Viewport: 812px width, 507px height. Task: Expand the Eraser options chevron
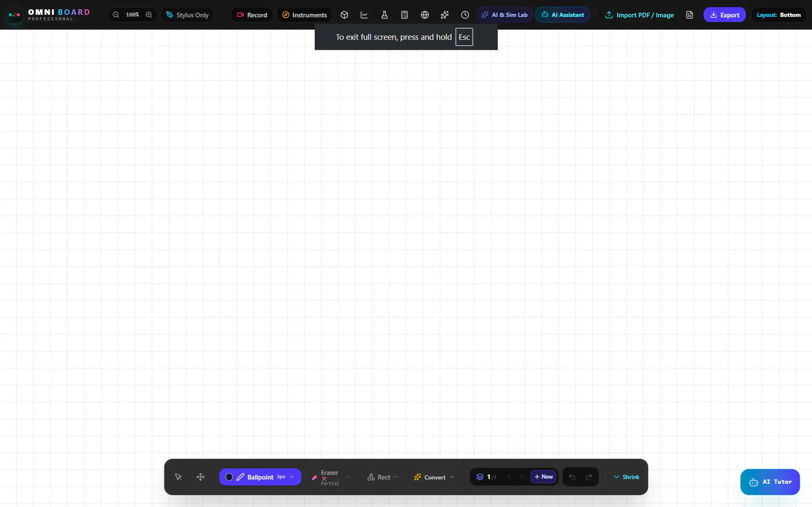click(x=348, y=477)
